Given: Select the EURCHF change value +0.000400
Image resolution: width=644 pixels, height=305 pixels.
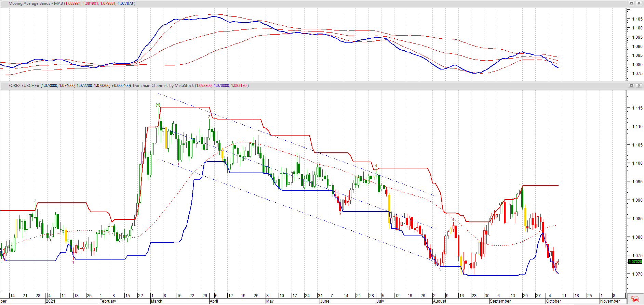Looking at the screenshot, I should coord(121,86).
